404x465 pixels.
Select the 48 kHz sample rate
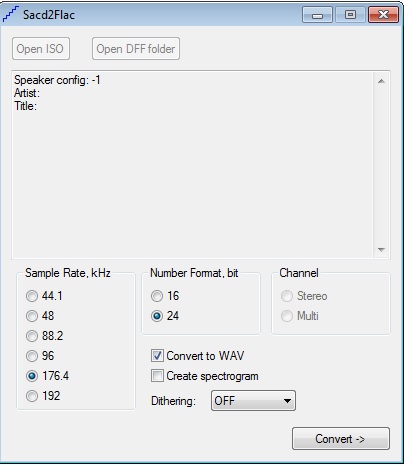tap(32, 316)
